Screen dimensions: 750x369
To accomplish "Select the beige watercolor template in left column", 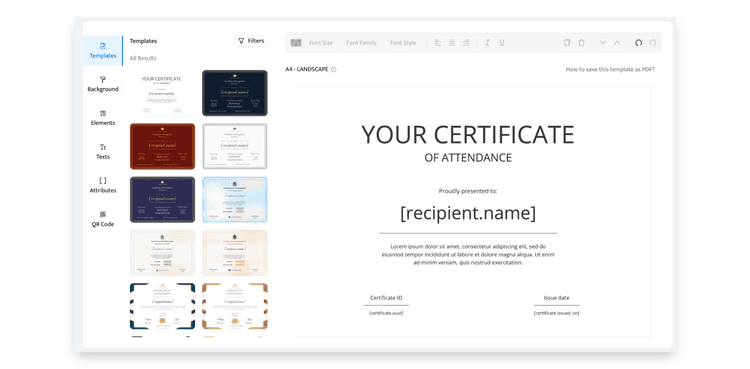I will [162, 253].
